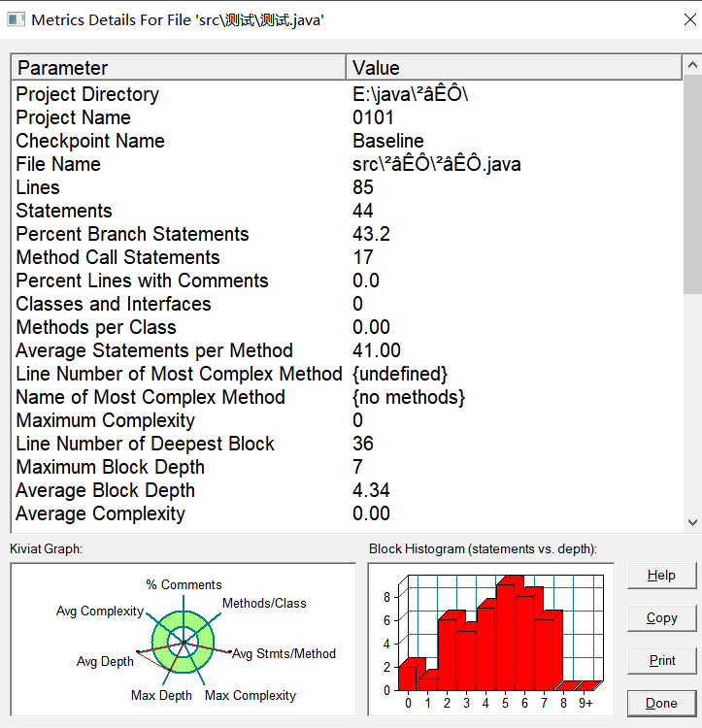Select Name of Most Complex Method row
The image size is (702, 728).
(347, 397)
